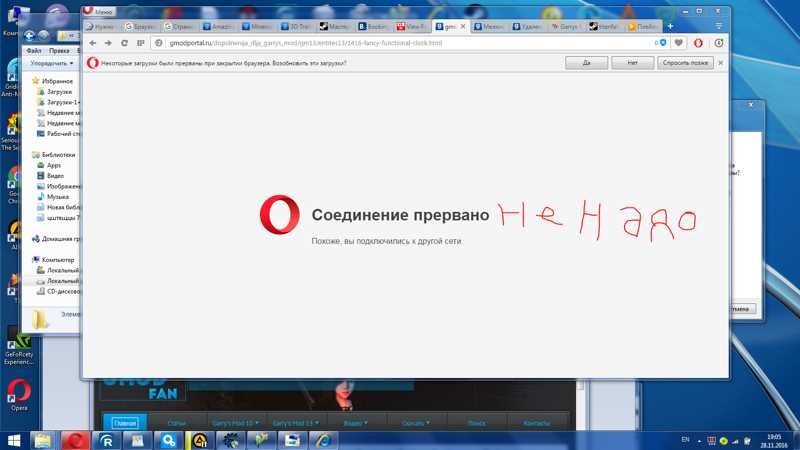This screenshot has width=800, height=450.
Task: Switch to the Google Браузер tab
Action: (x=140, y=27)
